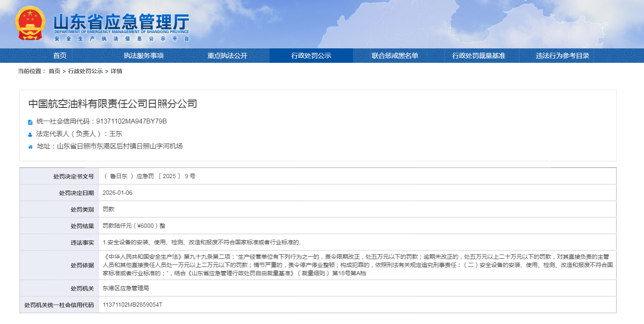
Task: Open the 首页 navigation tab
Action: (60, 56)
